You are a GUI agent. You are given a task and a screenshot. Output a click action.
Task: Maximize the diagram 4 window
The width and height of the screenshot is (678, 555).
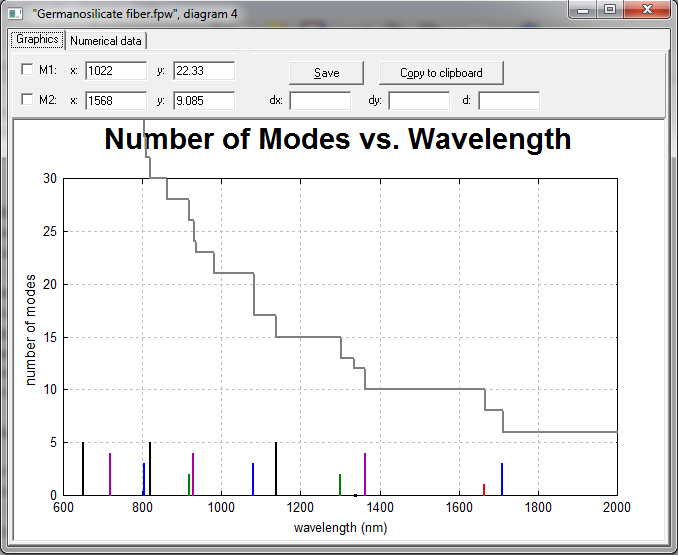pos(610,10)
